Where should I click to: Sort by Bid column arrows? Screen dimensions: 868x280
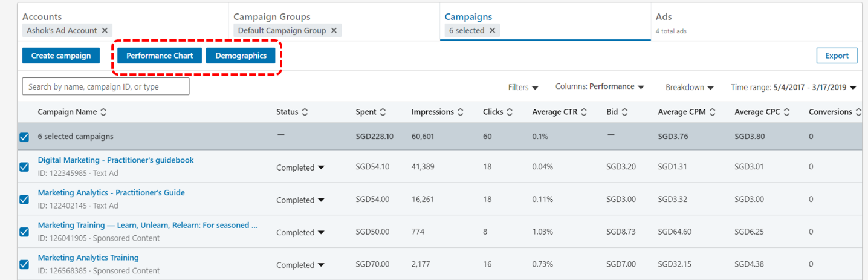pos(624,112)
